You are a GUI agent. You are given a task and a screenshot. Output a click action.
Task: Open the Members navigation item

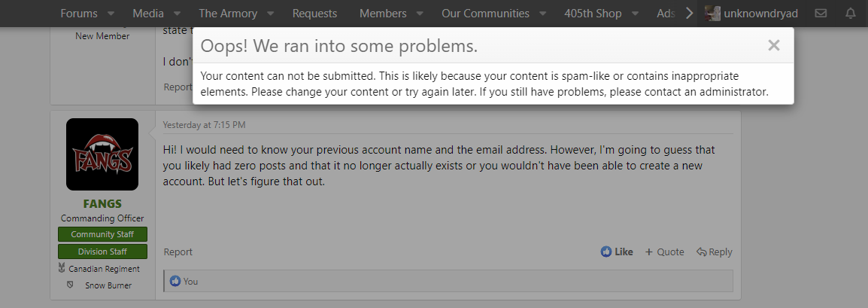(x=383, y=14)
